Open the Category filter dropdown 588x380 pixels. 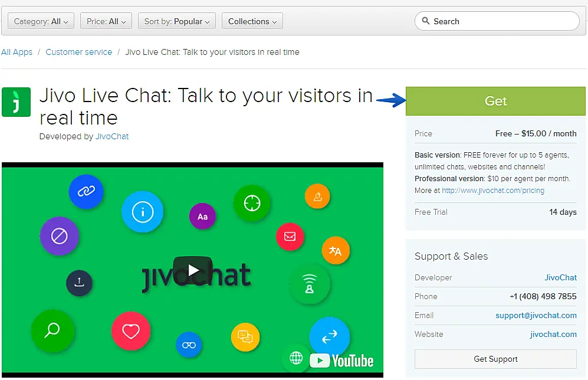click(x=40, y=21)
